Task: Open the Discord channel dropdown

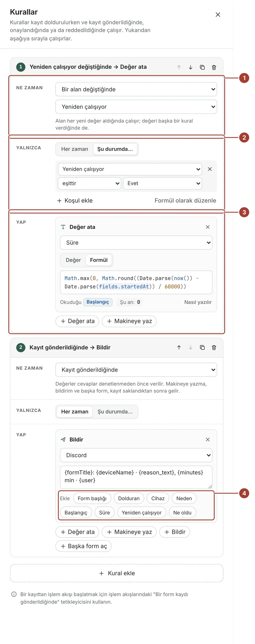Action: pyautogui.click(x=136, y=455)
